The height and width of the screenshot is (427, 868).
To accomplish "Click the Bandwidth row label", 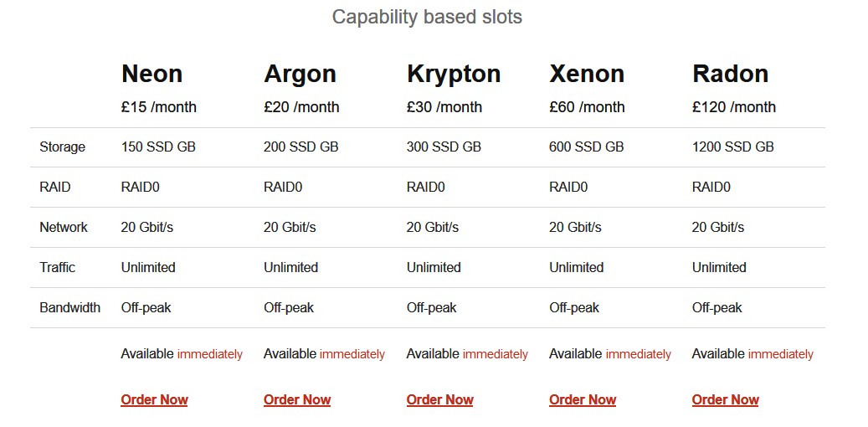I will point(69,307).
